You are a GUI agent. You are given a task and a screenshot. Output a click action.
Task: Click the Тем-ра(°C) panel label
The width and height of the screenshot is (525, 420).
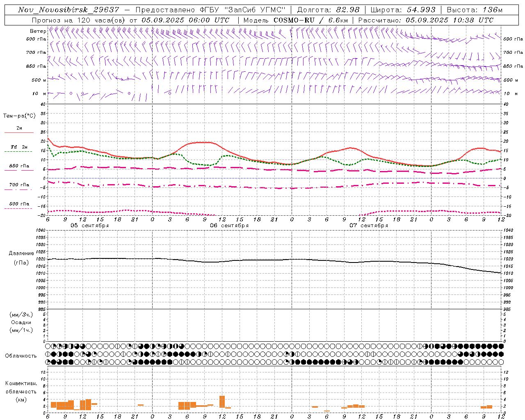tap(19, 116)
